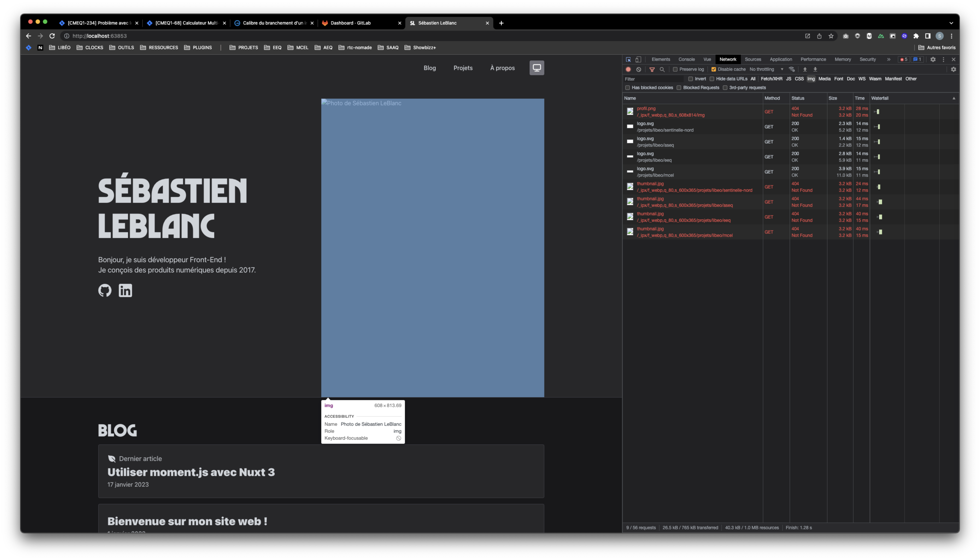Open network conditions wifi icon

792,70
